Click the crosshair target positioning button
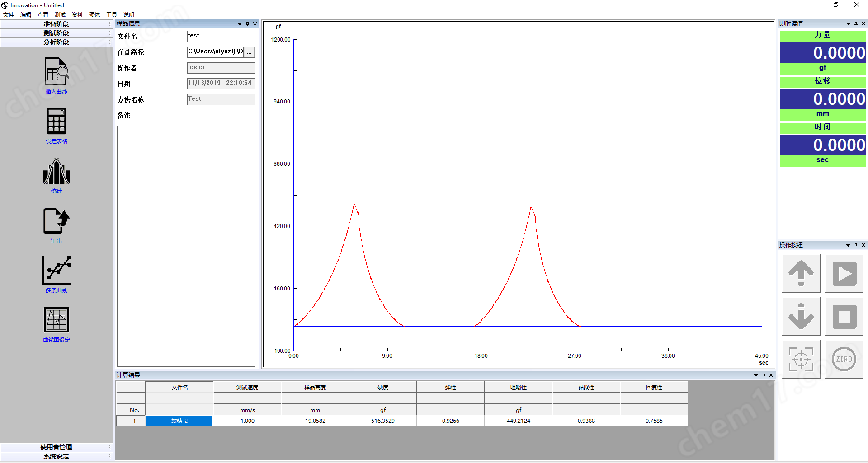This screenshot has width=868, height=463. click(x=801, y=360)
